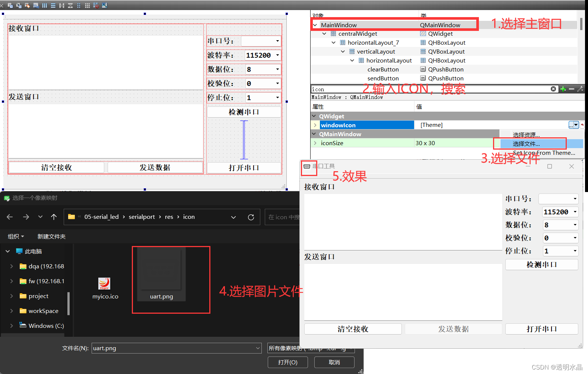Click 检测串口 button in 串口工具 preview
Viewport: 588px width, 374px height.
[542, 265]
